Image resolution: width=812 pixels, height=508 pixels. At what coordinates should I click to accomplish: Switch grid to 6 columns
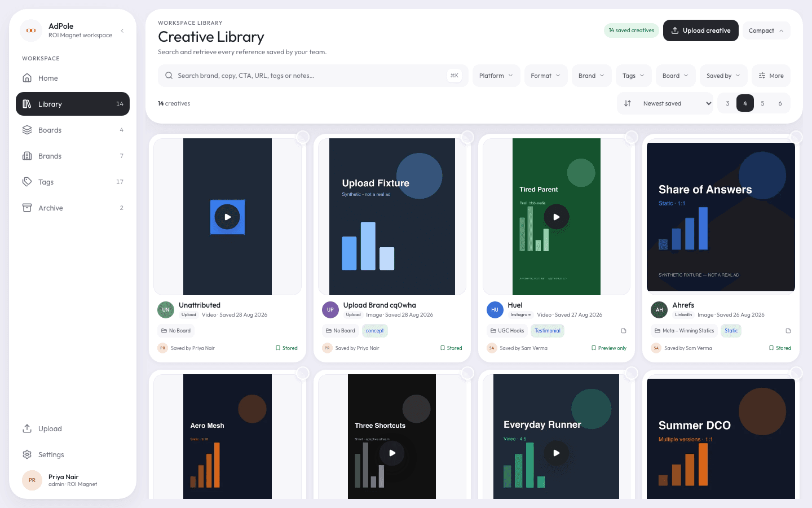coord(780,103)
